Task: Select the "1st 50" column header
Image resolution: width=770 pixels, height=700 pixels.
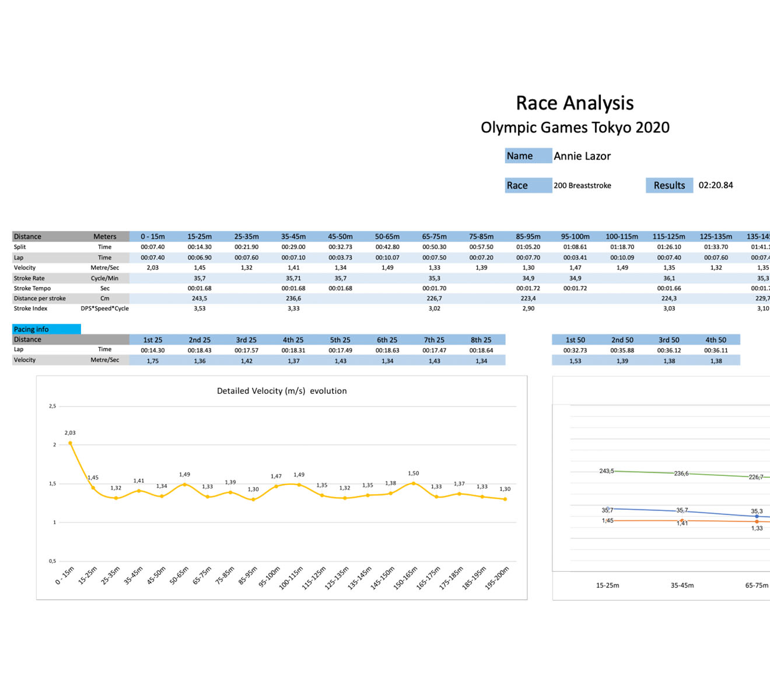Action: (575, 340)
